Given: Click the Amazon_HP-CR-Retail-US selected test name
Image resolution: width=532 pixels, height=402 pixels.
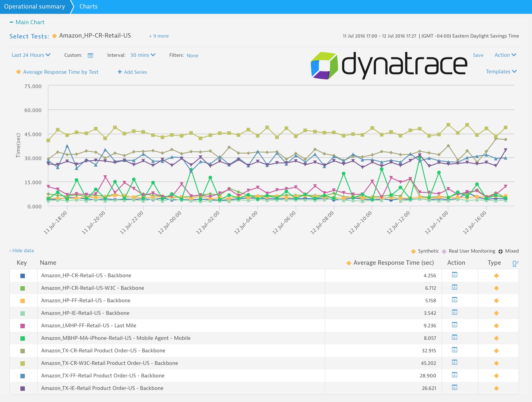Looking at the screenshot, I should tap(95, 36).
